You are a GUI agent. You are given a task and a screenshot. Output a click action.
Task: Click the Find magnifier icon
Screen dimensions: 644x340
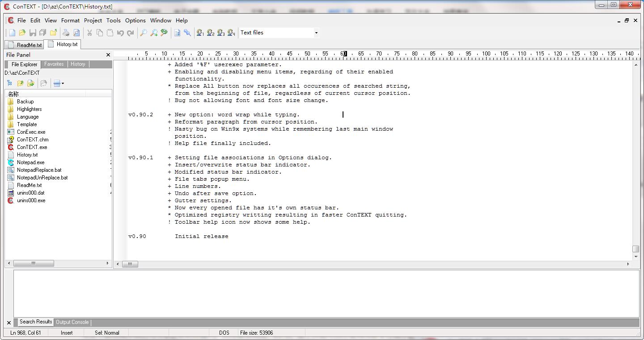(x=143, y=33)
